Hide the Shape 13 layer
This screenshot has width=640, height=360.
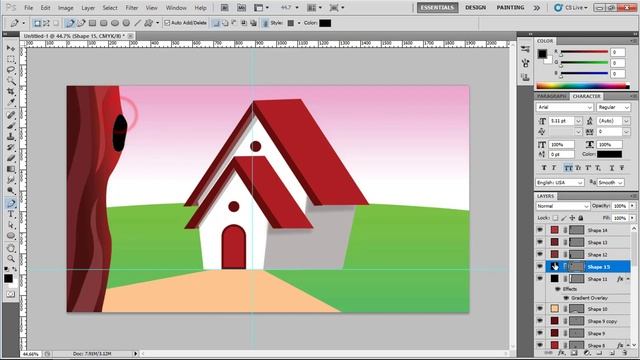tap(540, 242)
